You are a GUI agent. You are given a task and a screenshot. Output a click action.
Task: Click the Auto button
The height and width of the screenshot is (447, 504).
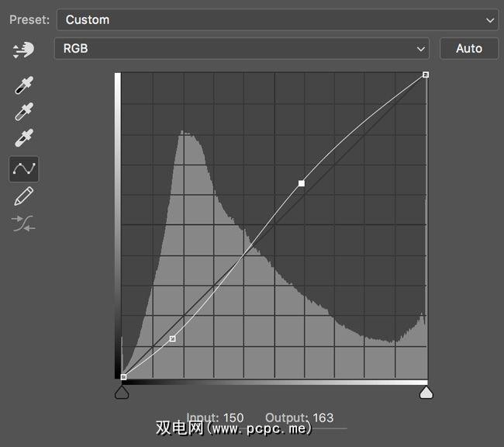point(468,48)
